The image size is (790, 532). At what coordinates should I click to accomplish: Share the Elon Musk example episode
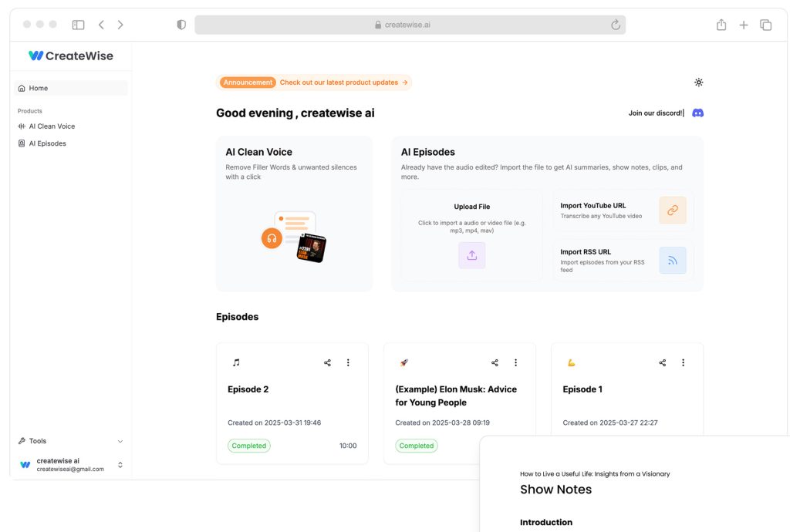(495, 362)
